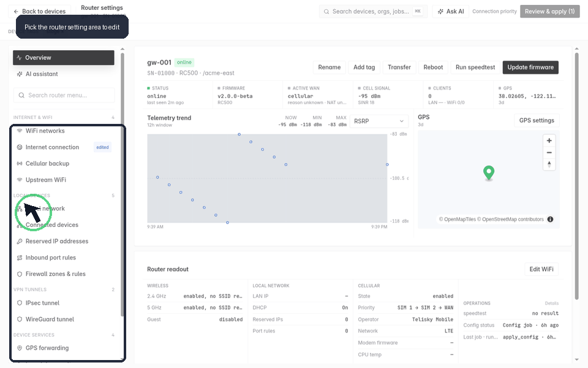Image resolution: width=588 pixels, height=368 pixels.
Task: Click the Ask AI sparkle icon
Action: coord(440,12)
